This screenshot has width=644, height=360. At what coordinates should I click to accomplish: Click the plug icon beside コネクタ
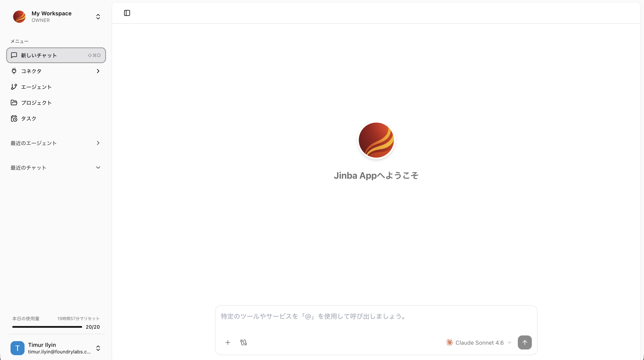point(14,71)
